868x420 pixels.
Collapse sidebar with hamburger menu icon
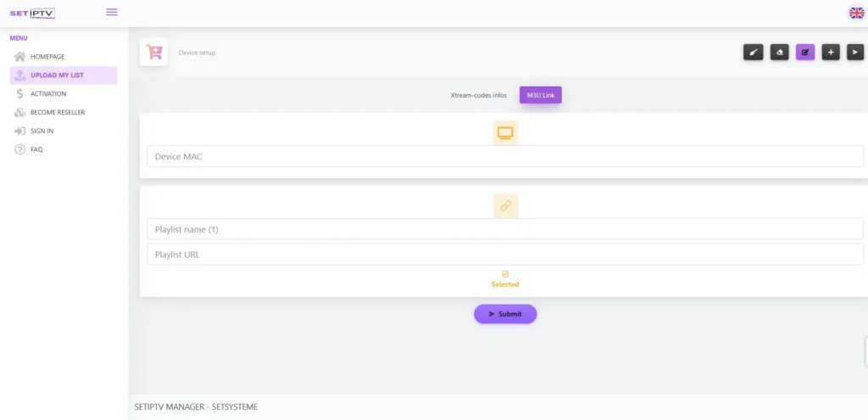pos(112,12)
